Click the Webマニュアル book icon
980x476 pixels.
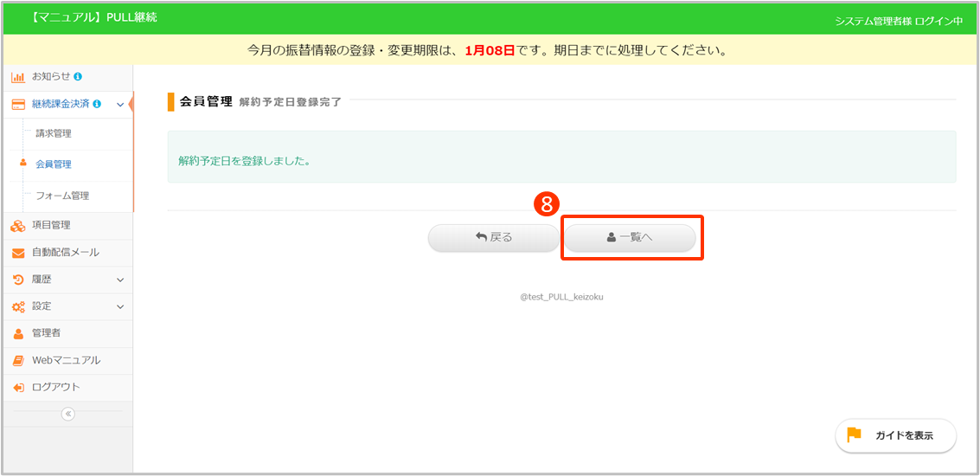(17, 360)
